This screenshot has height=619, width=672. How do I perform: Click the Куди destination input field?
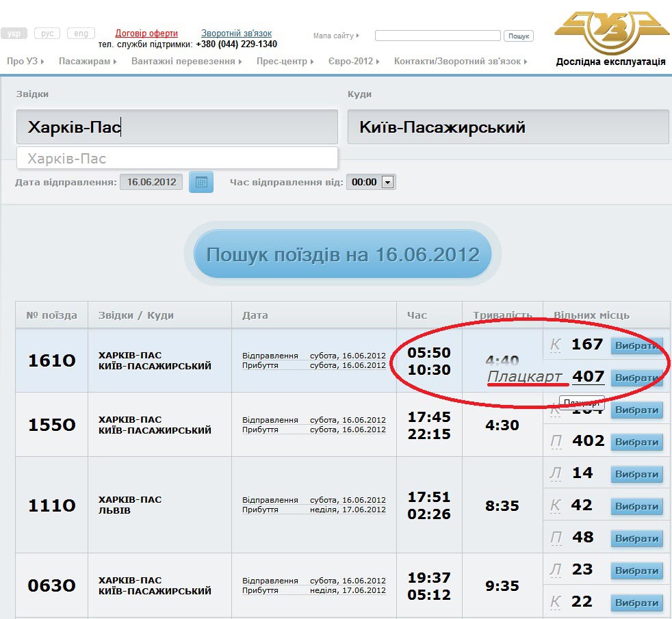tap(508, 127)
